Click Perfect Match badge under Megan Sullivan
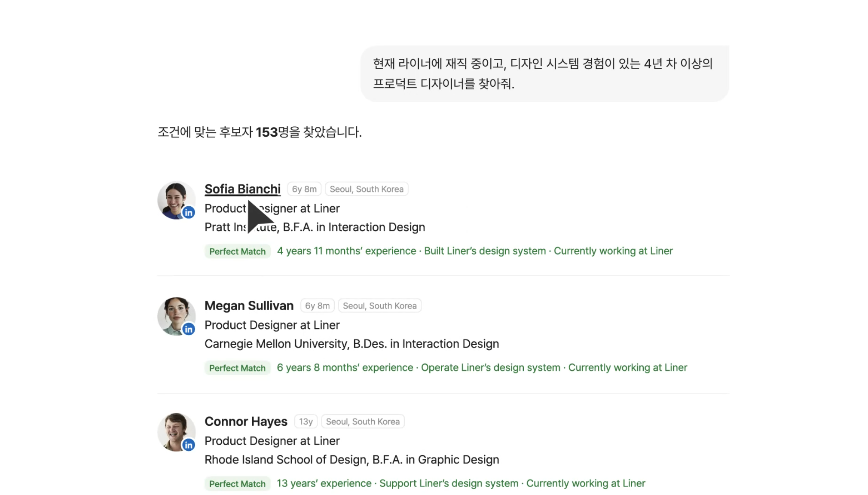 pos(237,368)
